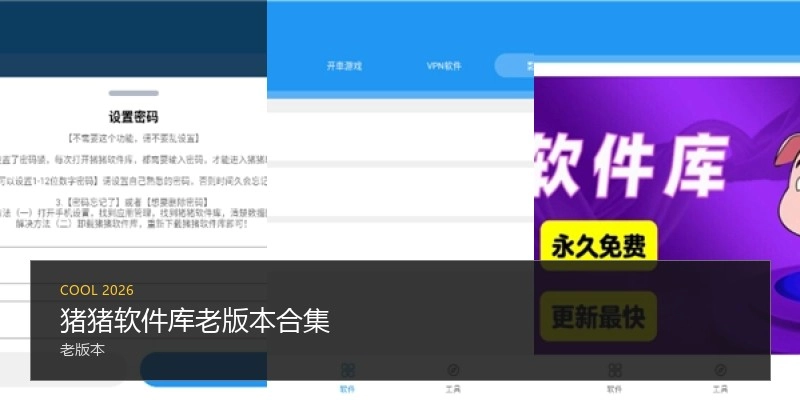Click the 设置密码 heading

click(x=134, y=117)
